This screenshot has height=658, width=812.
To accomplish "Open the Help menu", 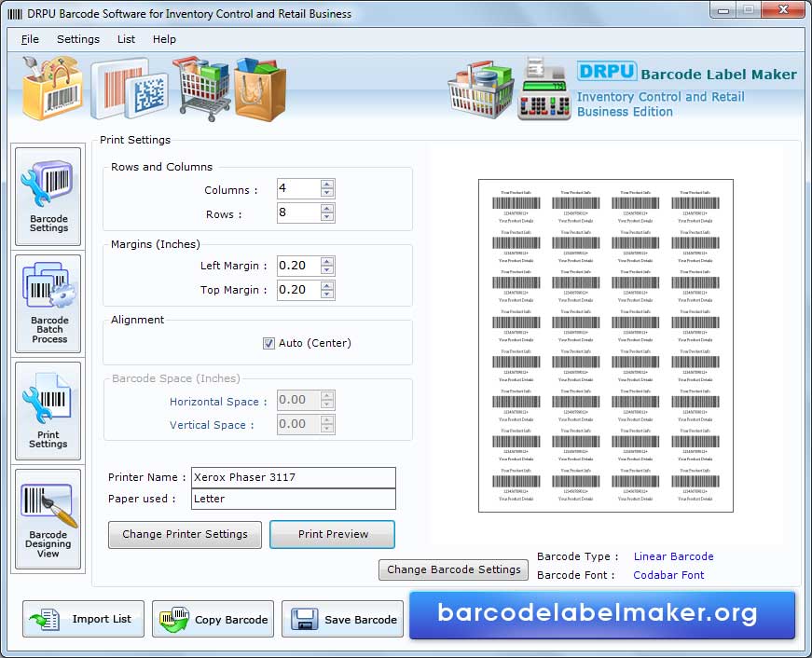I will point(164,39).
